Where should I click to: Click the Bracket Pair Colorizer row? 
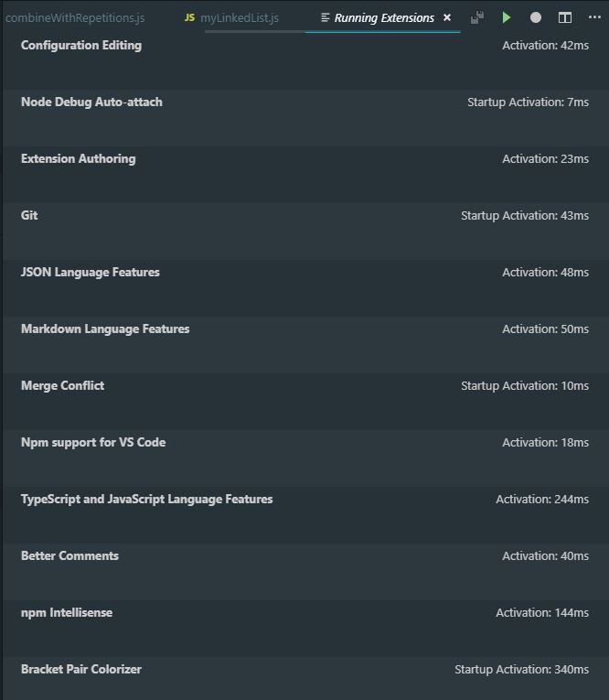tap(305, 679)
